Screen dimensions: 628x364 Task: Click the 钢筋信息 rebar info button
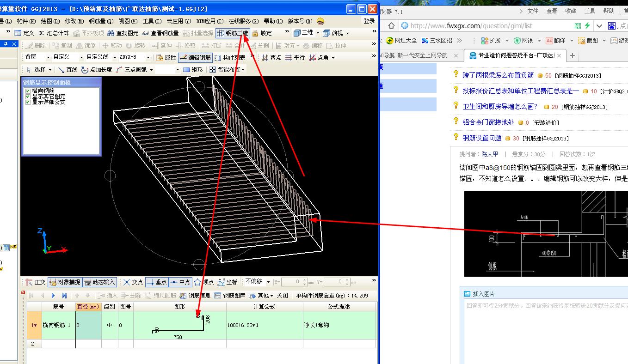click(195, 296)
